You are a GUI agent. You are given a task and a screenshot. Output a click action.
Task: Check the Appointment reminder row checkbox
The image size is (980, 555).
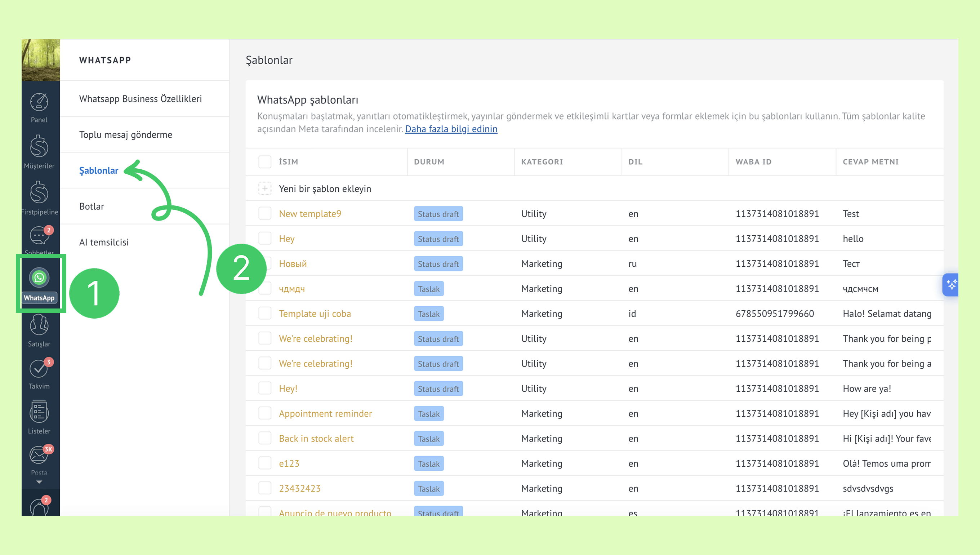pyautogui.click(x=265, y=413)
